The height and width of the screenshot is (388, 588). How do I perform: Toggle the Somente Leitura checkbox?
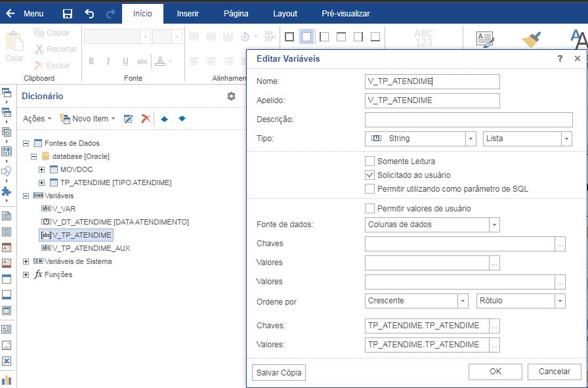[x=369, y=162]
